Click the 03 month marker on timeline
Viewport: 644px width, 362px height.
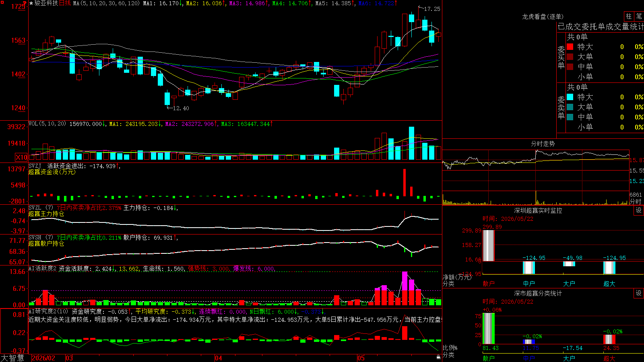point(69,358)
